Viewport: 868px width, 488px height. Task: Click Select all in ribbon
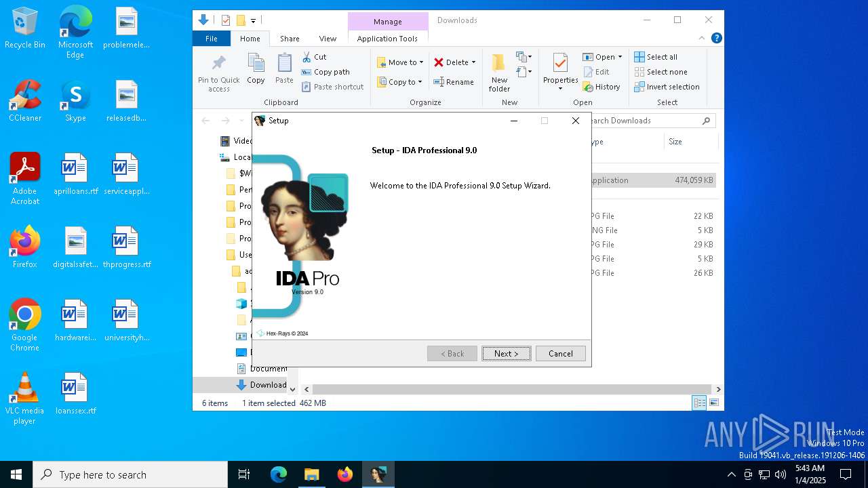coord(656,57)
